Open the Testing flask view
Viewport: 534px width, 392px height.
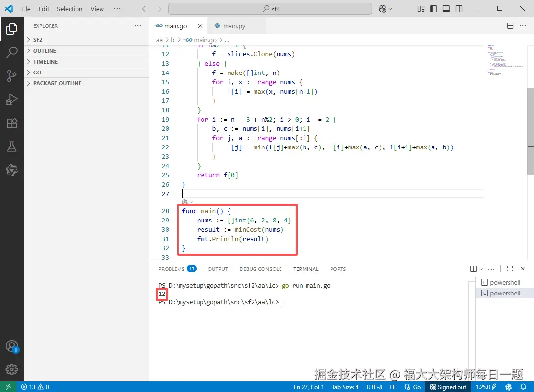[12, 147]
